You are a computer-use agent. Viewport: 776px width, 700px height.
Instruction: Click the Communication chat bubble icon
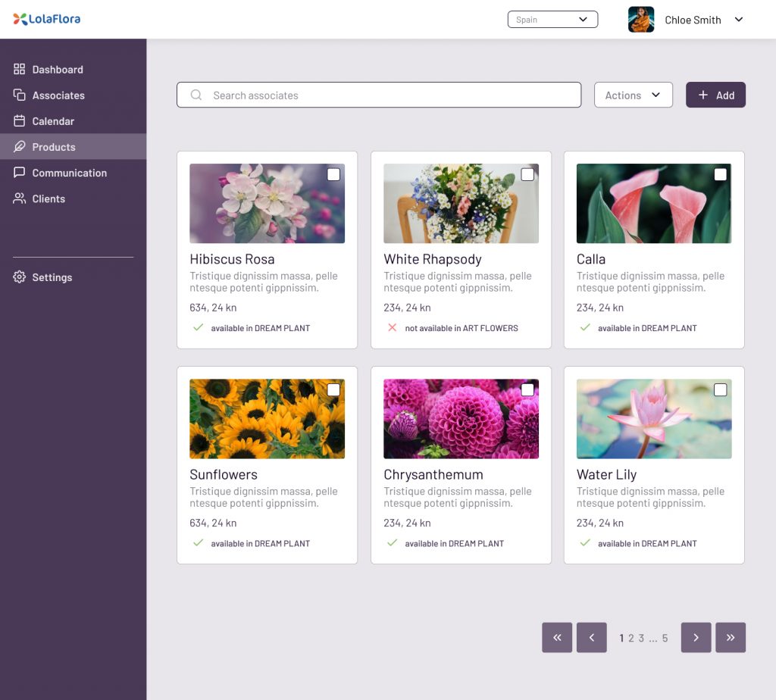(x=20, y=173)
